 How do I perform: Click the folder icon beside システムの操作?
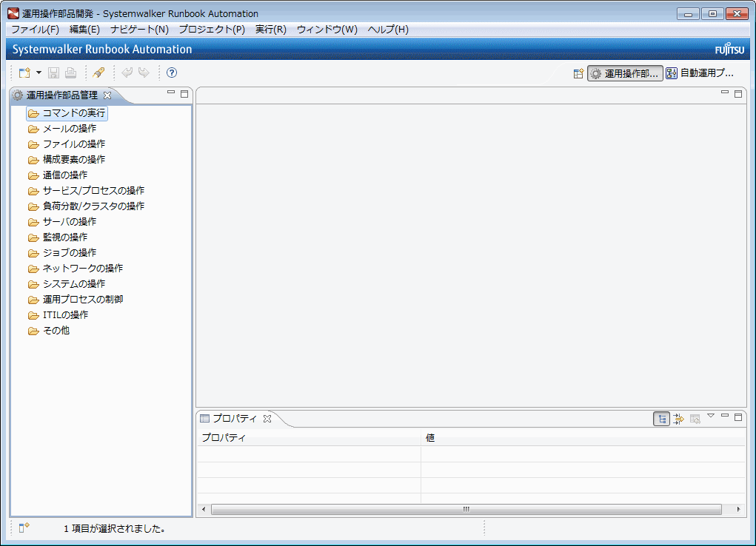[x=33, y=284]
